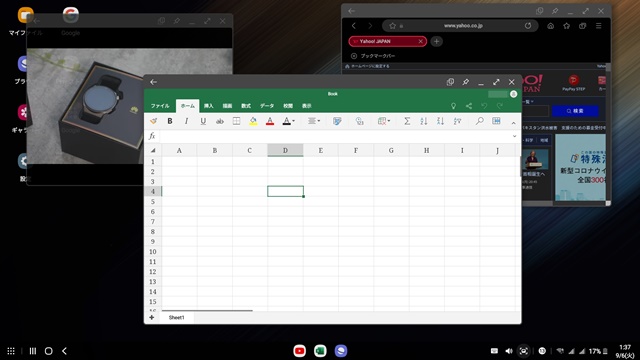This screenshot has width=640, height=360.
Task: Close the Yahoo! JAPAN browser tab
Action: point(420,41)
